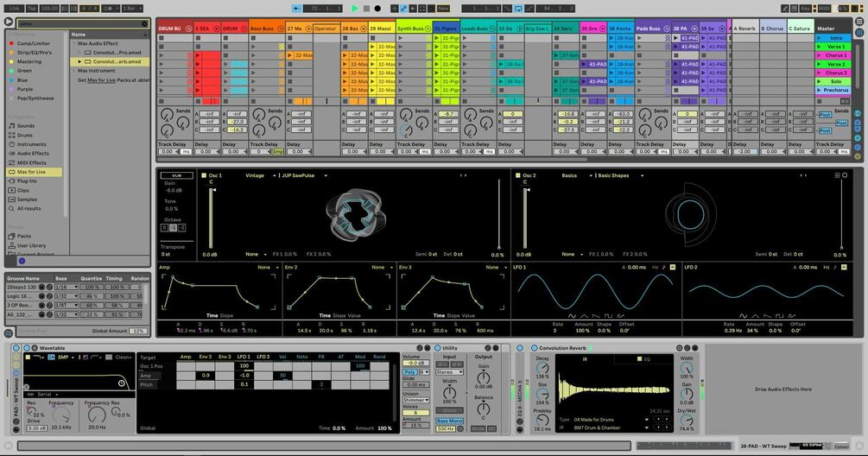
Task: Toggle the follow playback button
Action: 297,9
